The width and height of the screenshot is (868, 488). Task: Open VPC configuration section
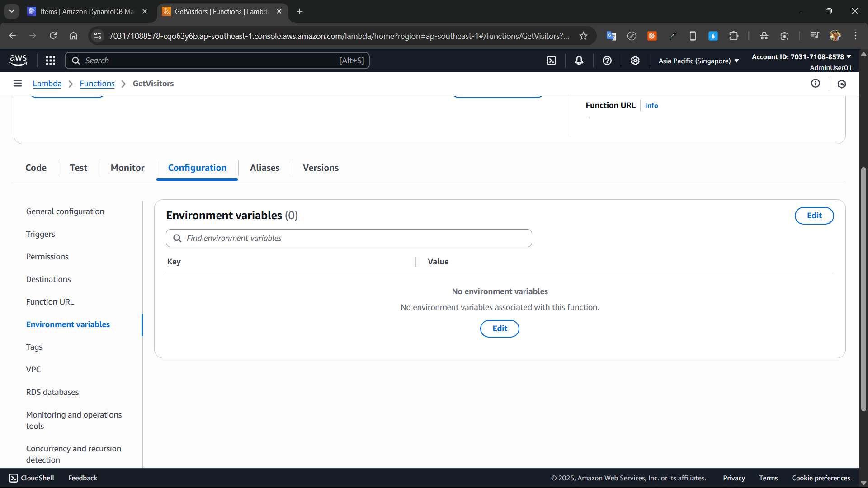(33, 370)
